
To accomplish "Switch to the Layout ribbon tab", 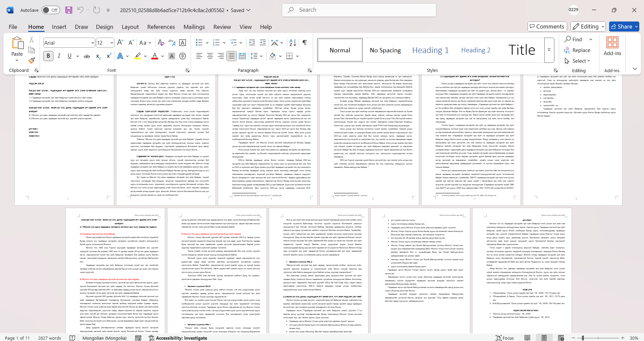I will tap(130, 27).
